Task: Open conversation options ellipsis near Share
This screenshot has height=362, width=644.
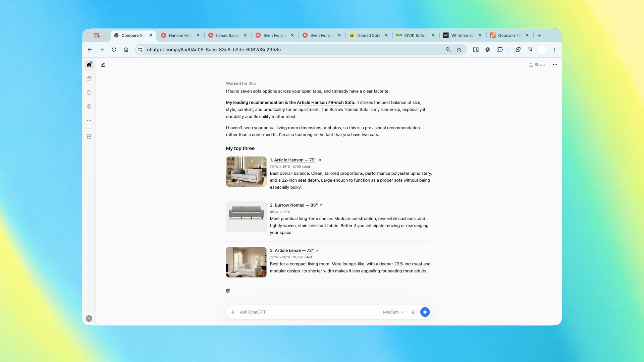Action: [555, 65]
